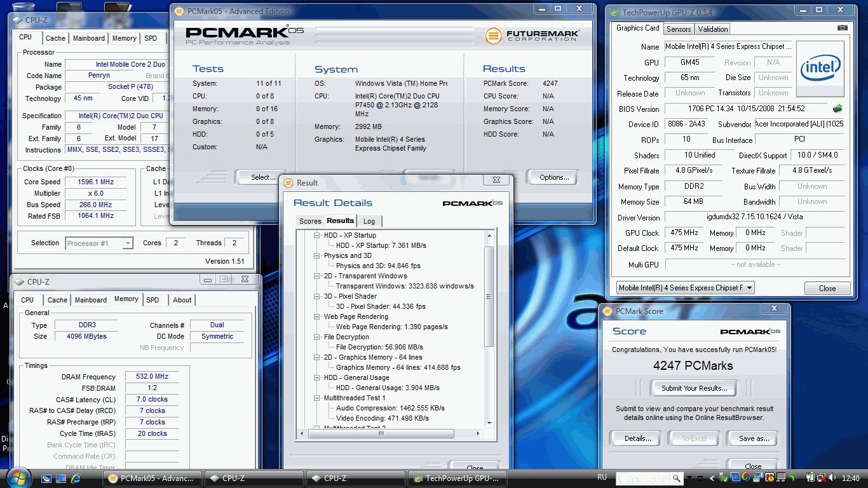Click the GPU-Z screenshot camera icon
The image size is (868, 488).
(x=842, y=28)
